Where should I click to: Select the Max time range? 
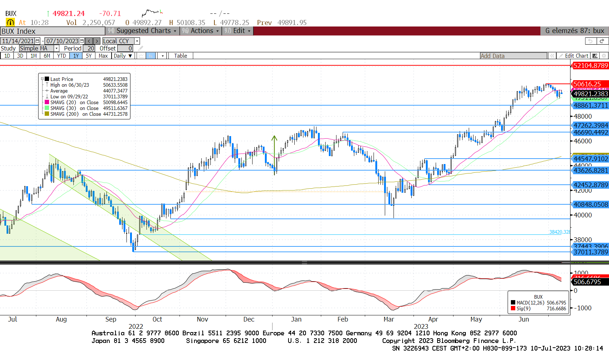(103, 56)
